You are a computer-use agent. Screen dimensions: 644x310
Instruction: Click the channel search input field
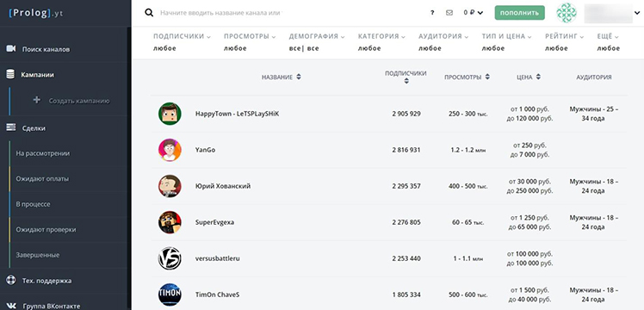[220, 13]
